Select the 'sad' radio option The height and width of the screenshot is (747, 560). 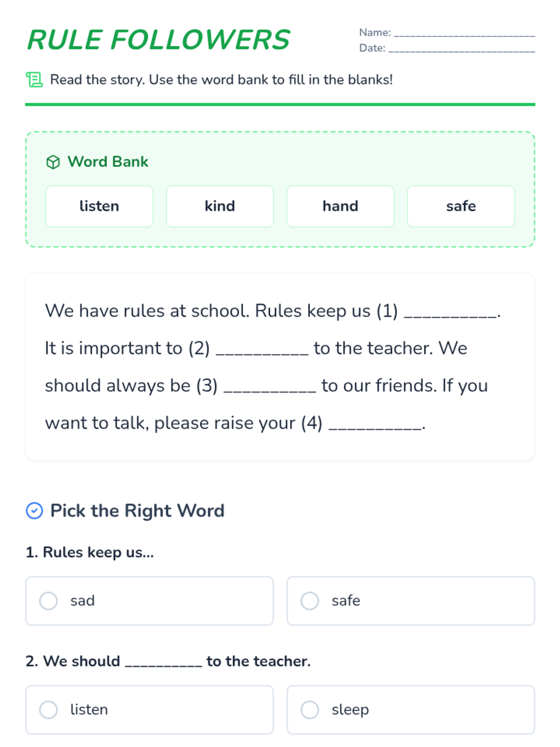(49, 601)
